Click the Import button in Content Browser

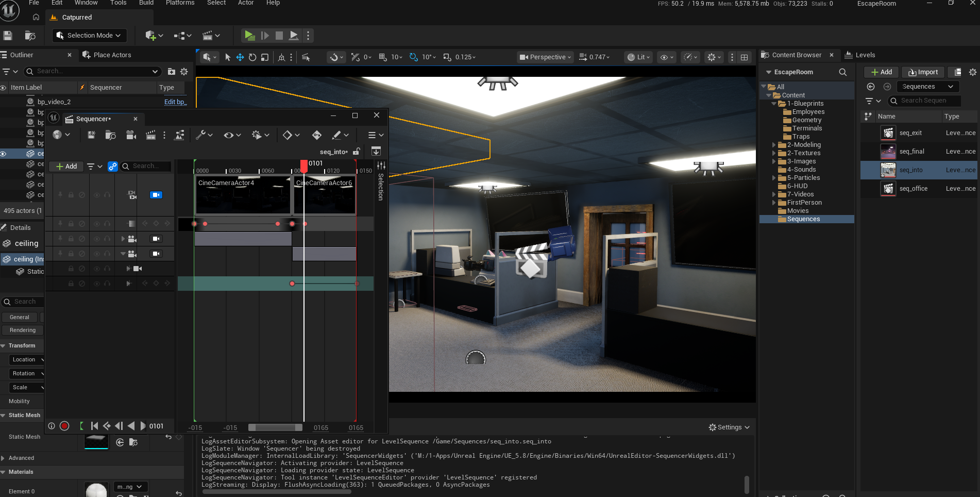tap(923, 72)
